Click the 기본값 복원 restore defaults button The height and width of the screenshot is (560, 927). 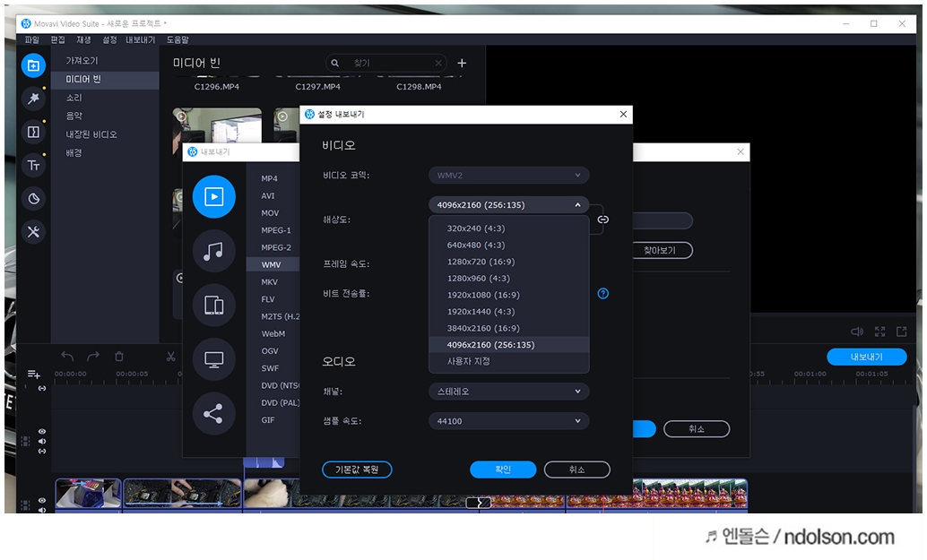tap(357, 470)
